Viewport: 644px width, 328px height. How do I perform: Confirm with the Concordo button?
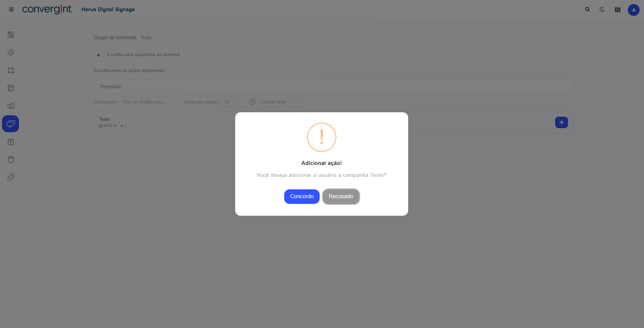click(302, 196)
